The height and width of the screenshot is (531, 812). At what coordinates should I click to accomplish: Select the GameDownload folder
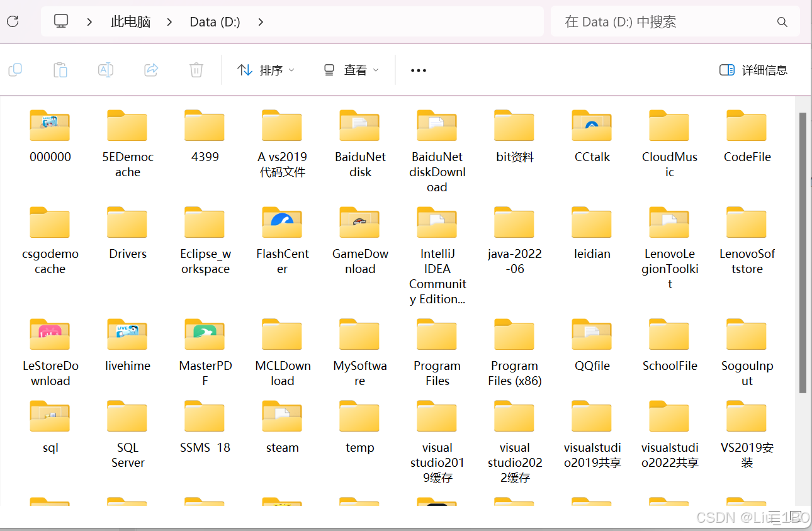360,240
